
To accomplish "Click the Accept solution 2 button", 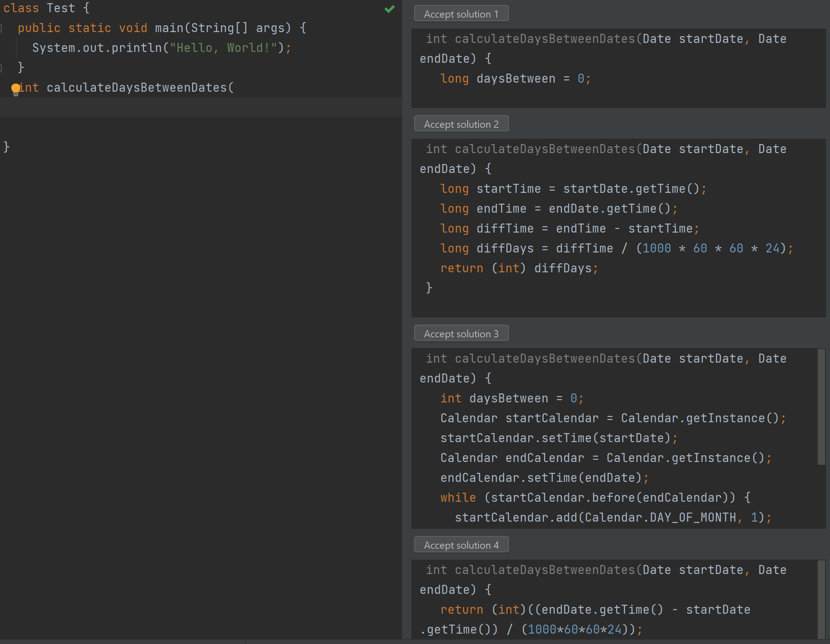I will [x=461, y=124].
